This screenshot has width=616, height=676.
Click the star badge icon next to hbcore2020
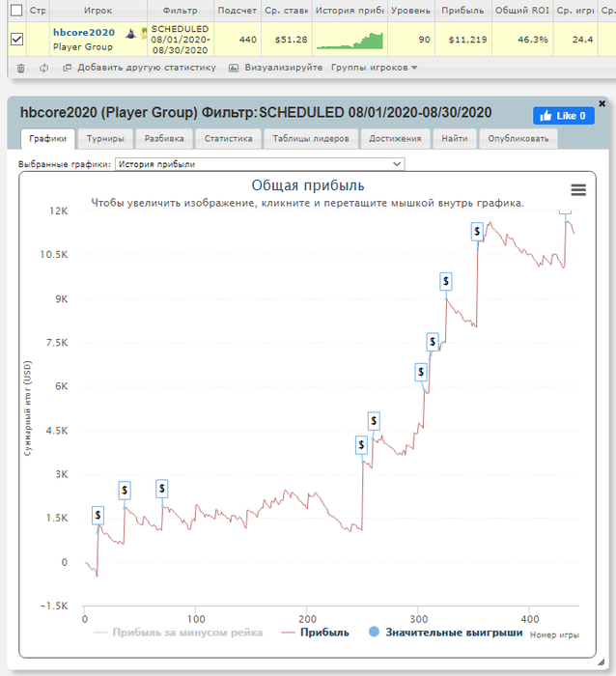(144, 33)
